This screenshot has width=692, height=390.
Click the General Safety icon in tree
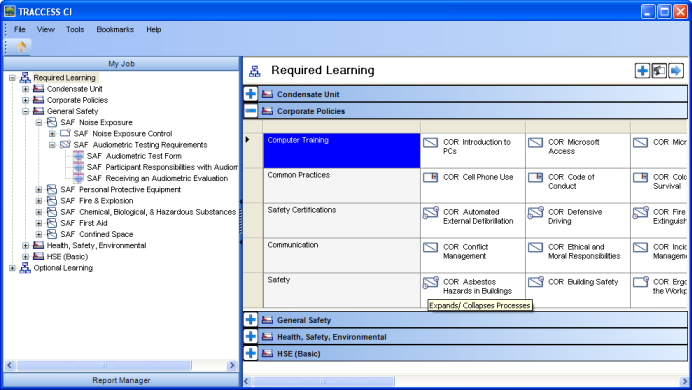(38, 111)
